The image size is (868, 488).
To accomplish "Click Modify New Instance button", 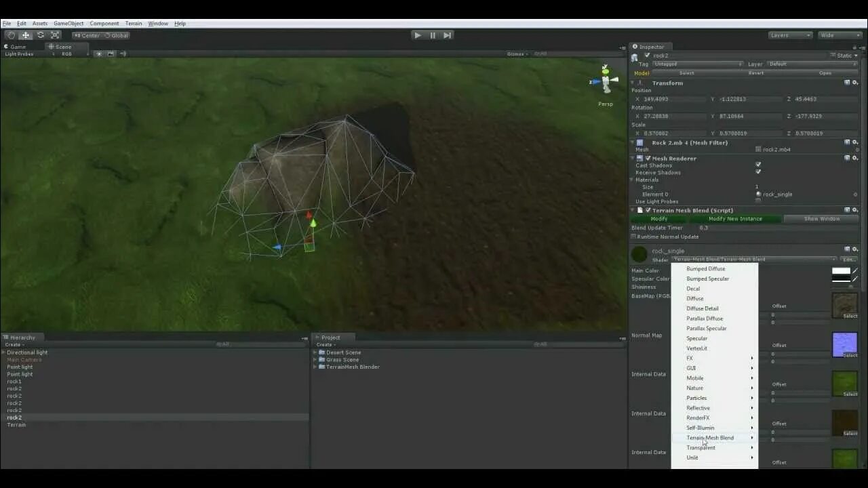I will point(735,219).
